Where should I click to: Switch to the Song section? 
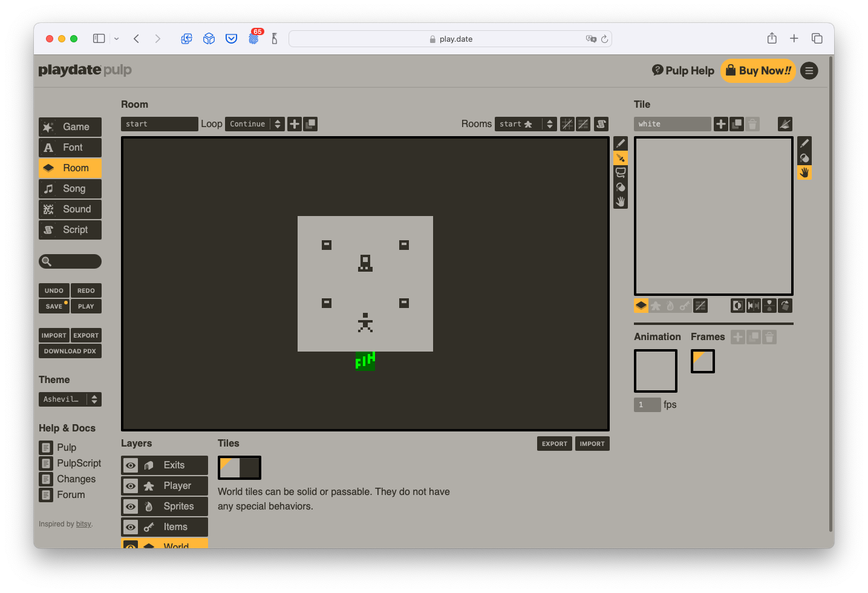point(70,189)
